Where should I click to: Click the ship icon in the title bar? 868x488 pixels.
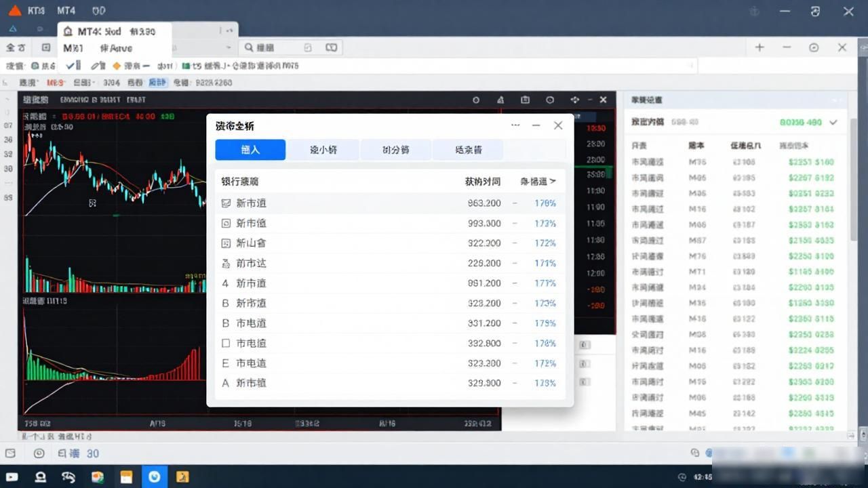(753, 12)
